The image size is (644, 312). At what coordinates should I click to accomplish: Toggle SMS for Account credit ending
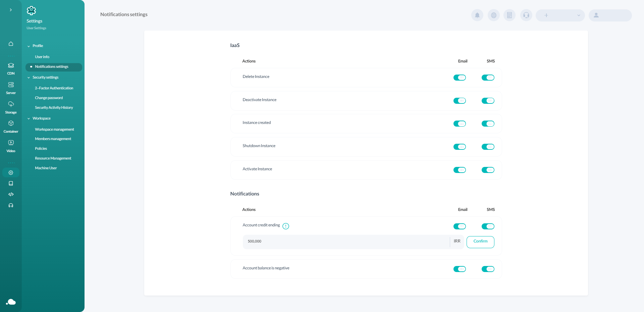[488, 226]
